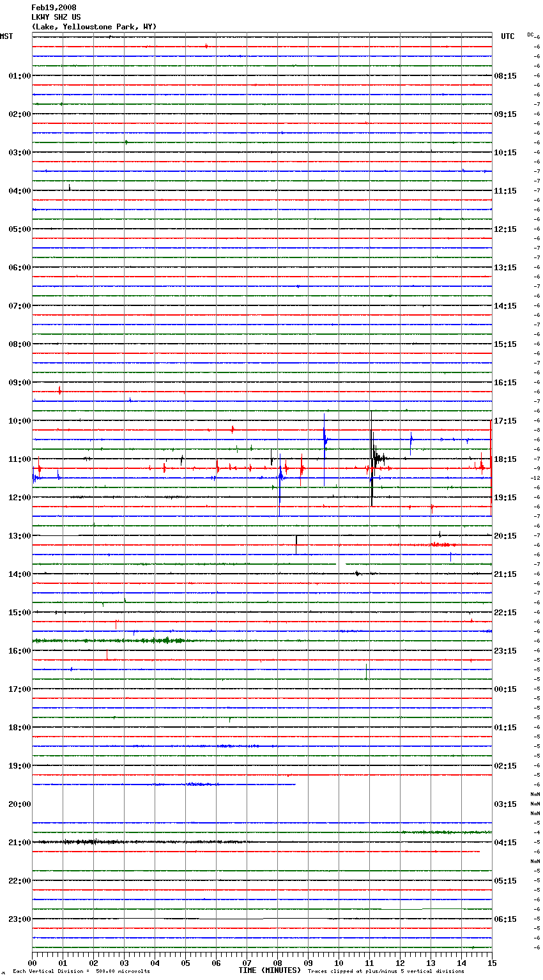Select the 10:00 MST hour label

(x=20, y=421)
